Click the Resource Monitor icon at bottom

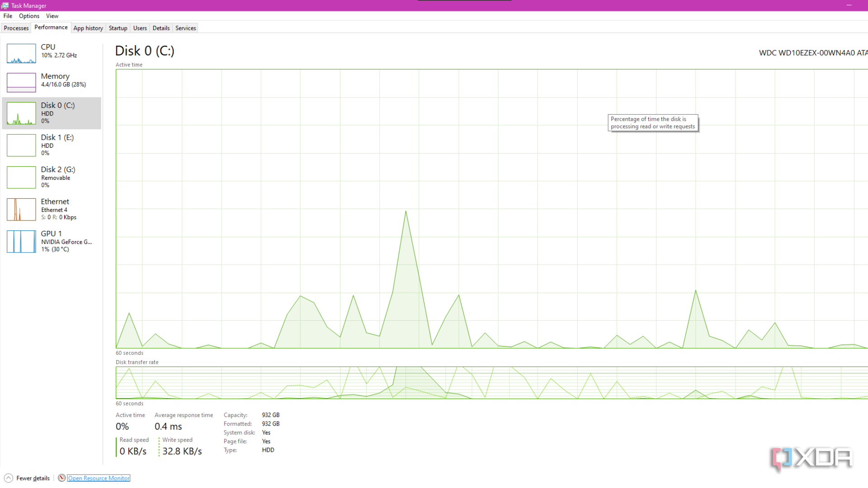(62, 478)
